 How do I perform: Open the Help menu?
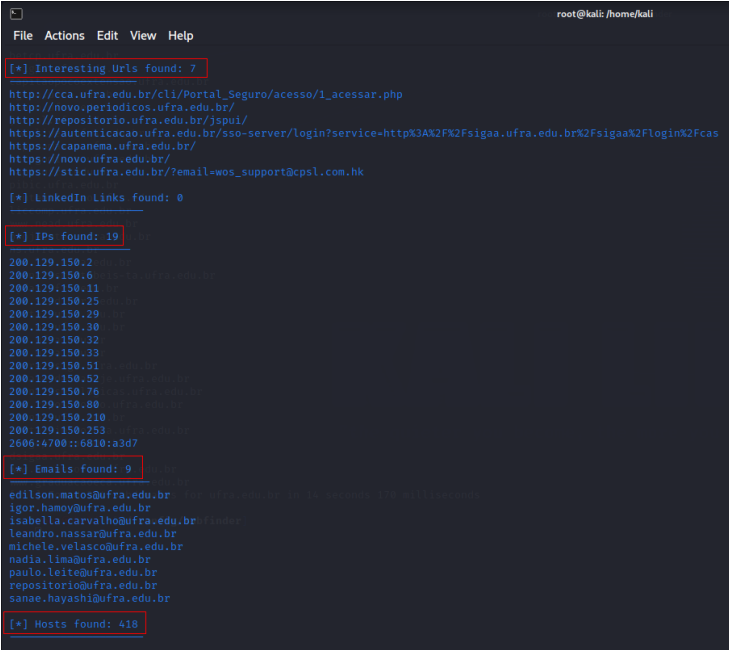(181, 36)
